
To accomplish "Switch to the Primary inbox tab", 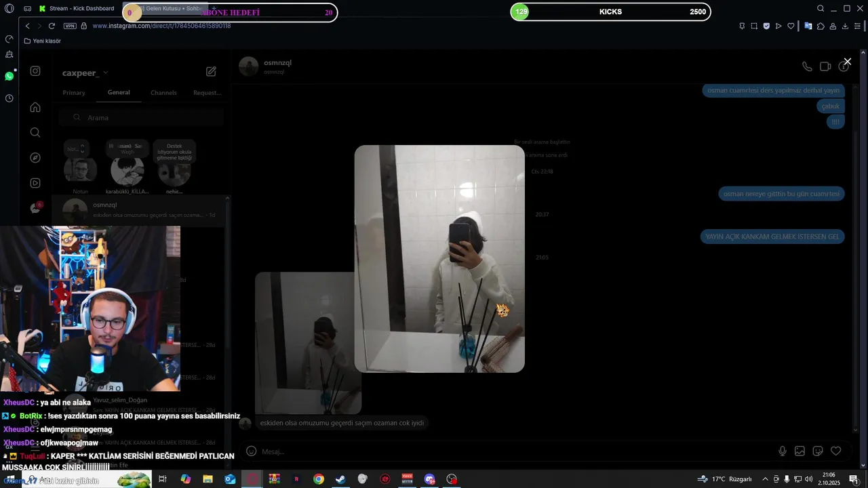I will click(x=74, y=93).
